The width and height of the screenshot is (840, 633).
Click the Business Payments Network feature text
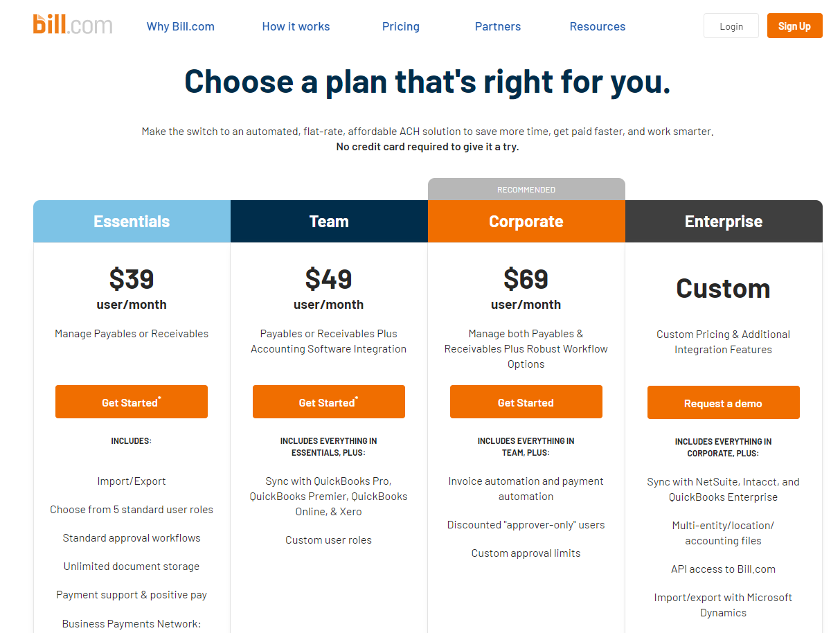click(132, 623)
